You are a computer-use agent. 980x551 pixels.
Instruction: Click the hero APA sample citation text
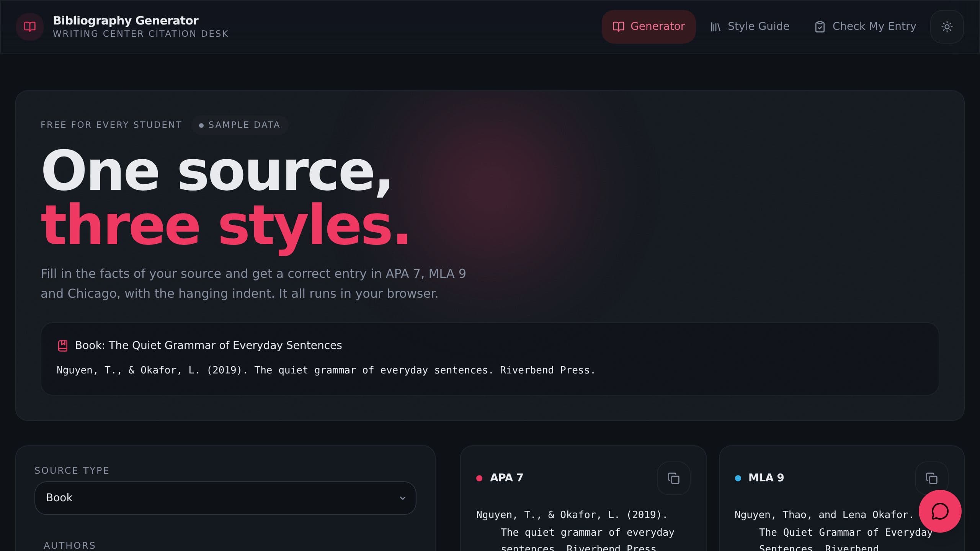coord(326,370)
